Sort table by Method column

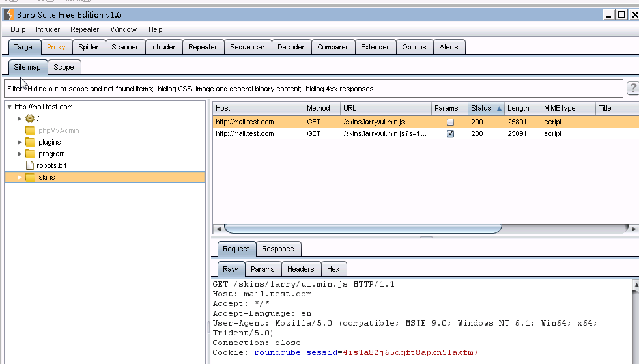pos(322,109)
